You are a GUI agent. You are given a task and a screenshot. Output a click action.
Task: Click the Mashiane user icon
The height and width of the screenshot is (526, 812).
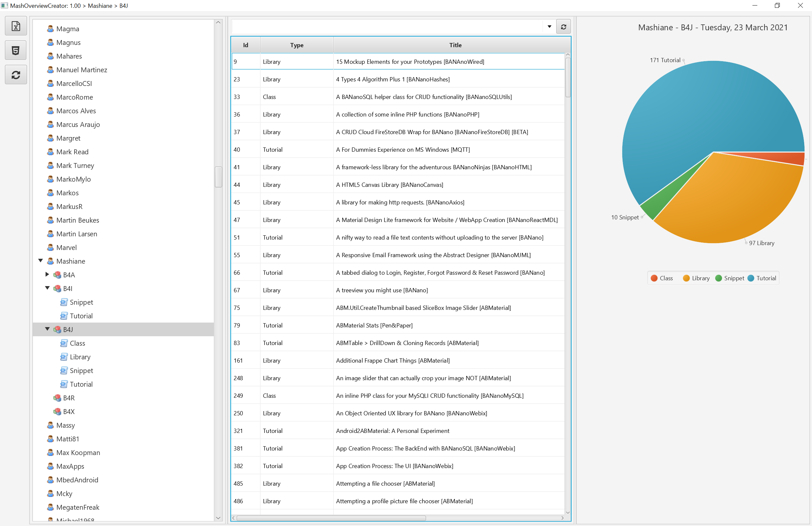(x=50, y=261)
